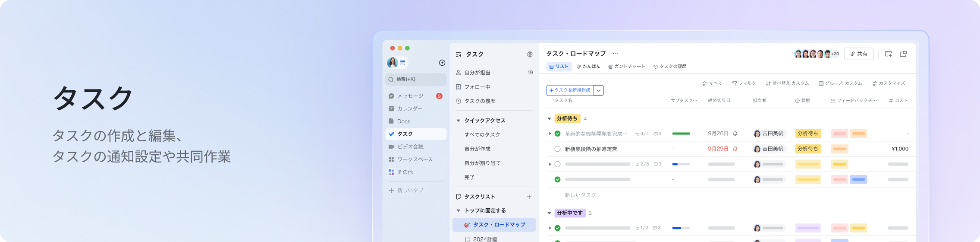Open task settings gear icon
Image resolution: width=980 pixels, height=242 pixels.
[x=530, y=54]
